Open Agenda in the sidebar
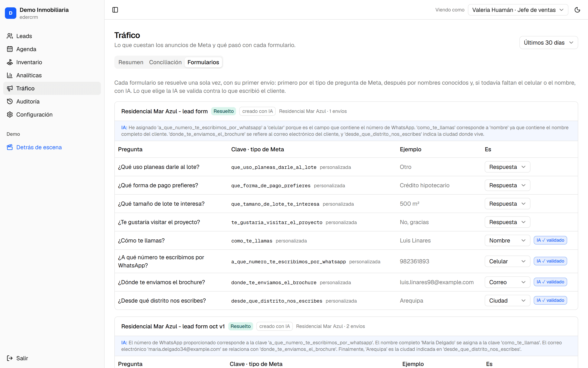 (x=52, y=49)
